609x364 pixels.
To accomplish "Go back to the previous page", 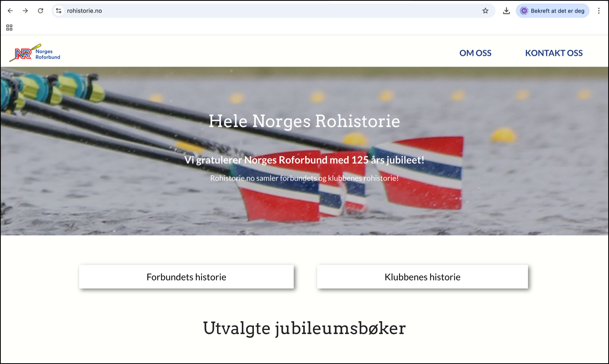I will pos(10,11).
